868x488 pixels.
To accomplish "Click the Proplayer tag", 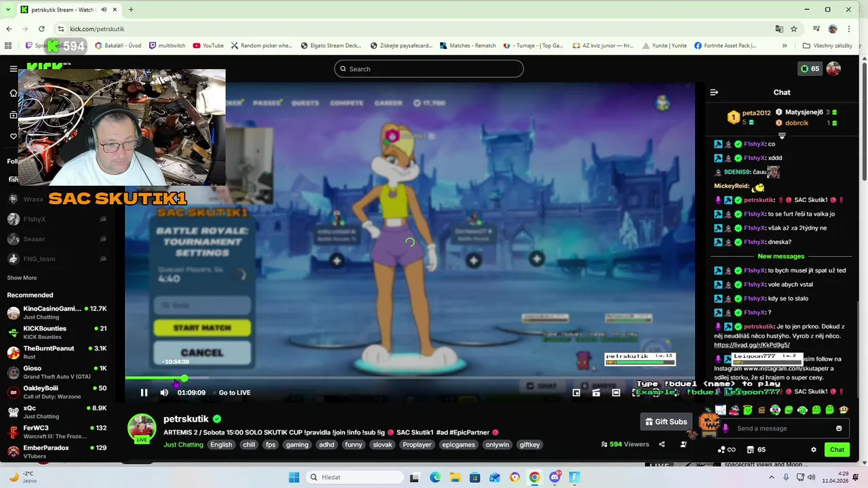I will [x=416, y=445].
